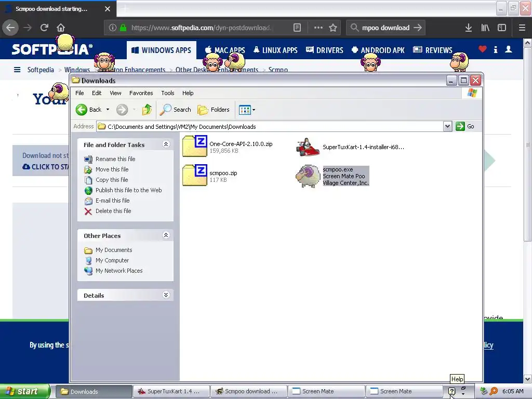Open the Help menu in Downloads
The width and height of the screenshot is (532, 399).
(188, 93)
